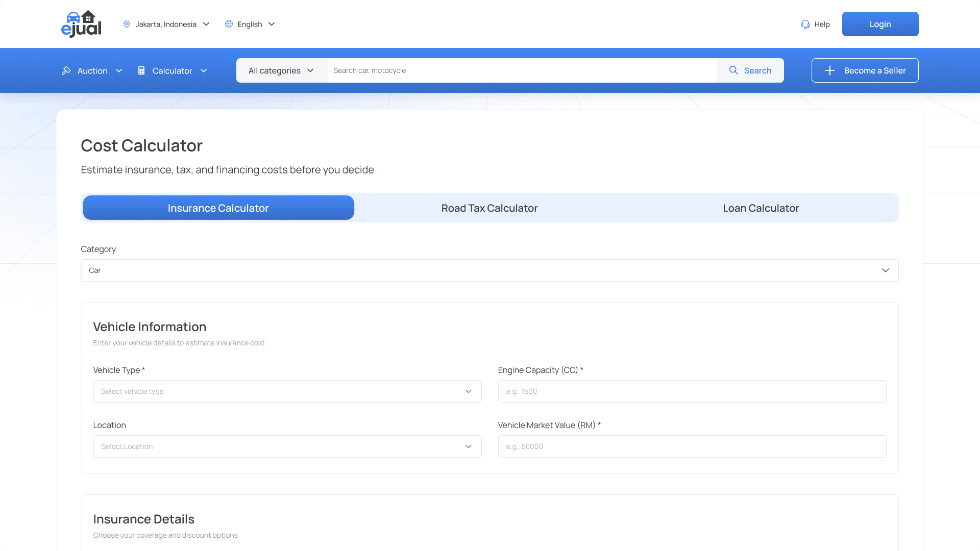Image resolution: width=980 pixels, height=551 pixels.
Task: Click the Vehicle Market Value field
Action: tap(692, 446)
